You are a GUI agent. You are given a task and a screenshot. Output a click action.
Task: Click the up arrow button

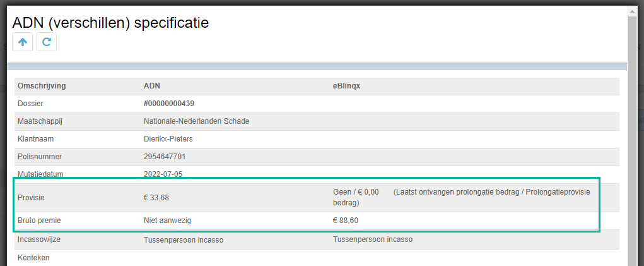click(22, 42)
